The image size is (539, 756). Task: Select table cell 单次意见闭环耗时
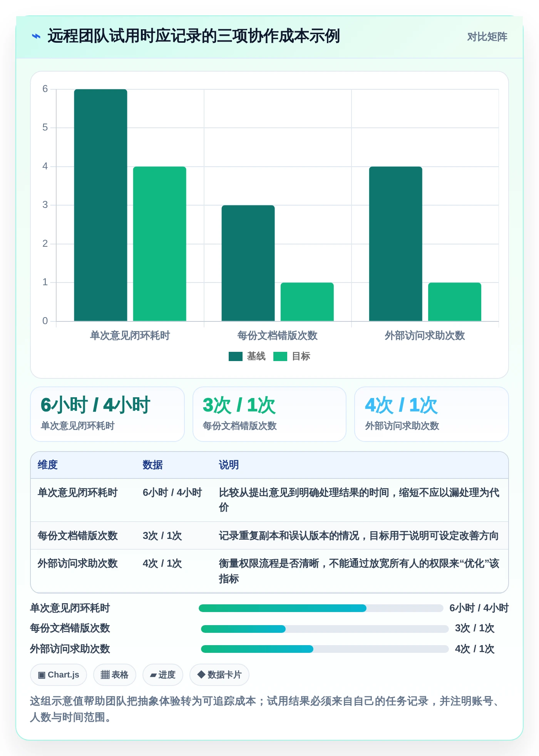pos(77,493)
